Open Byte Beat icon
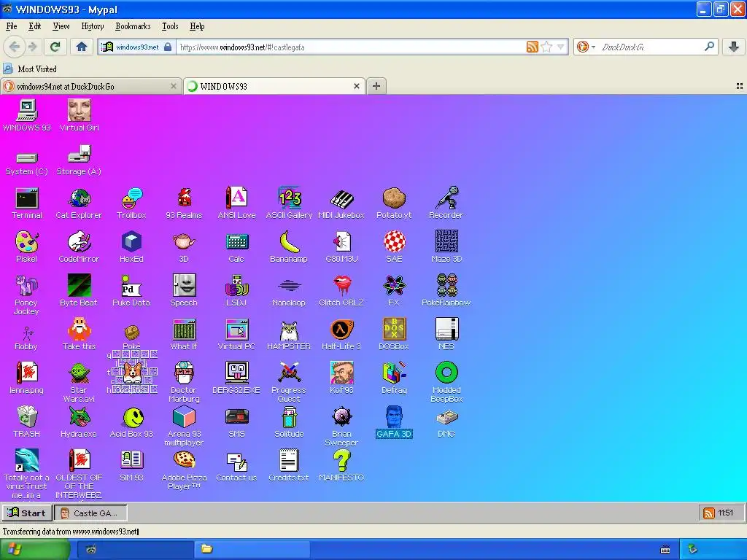The image size is (747, 560). [79, 290]
